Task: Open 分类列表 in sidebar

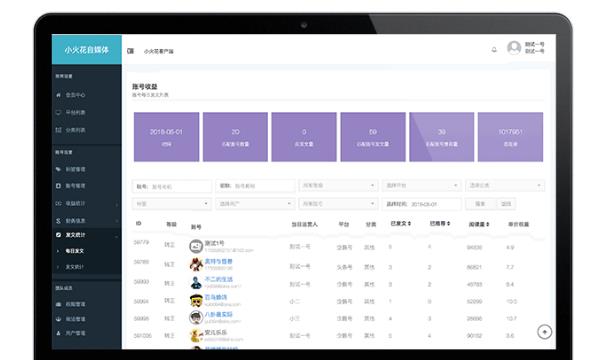Action: [x=76, y=130]
